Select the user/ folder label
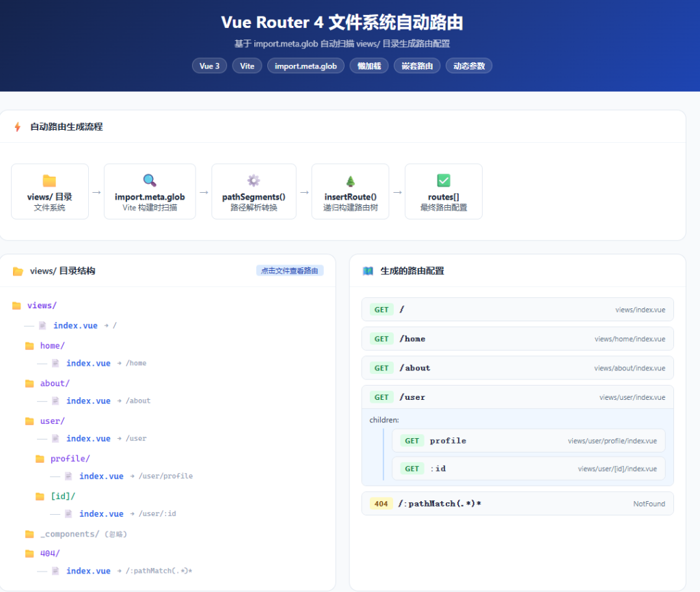Viewport: 700px width, 592px height. click(53, 420)
